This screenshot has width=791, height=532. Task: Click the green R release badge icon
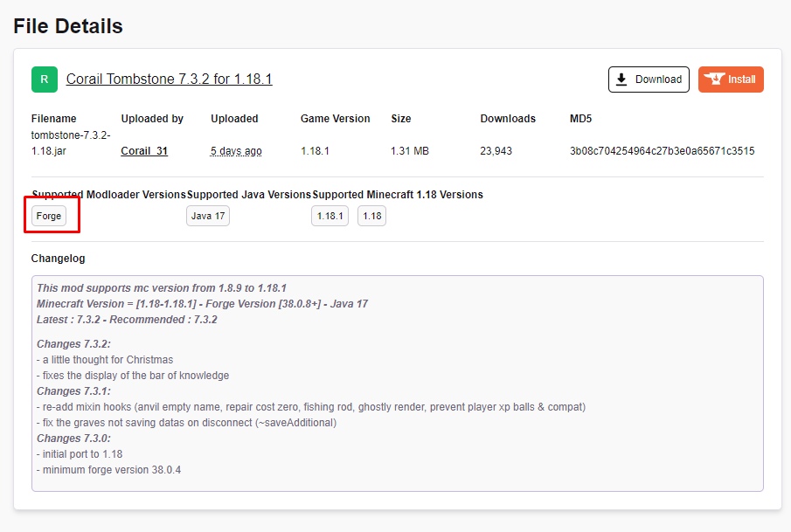coord(45,79)
